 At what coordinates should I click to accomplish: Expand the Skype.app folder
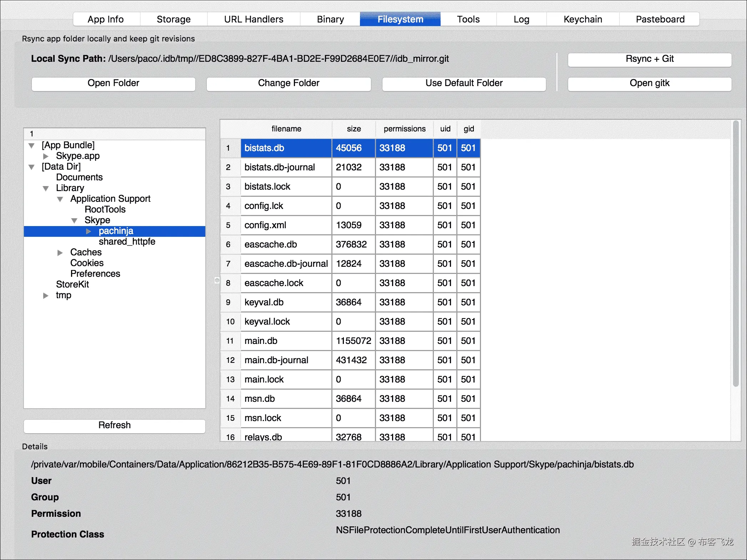pos(46,156)
